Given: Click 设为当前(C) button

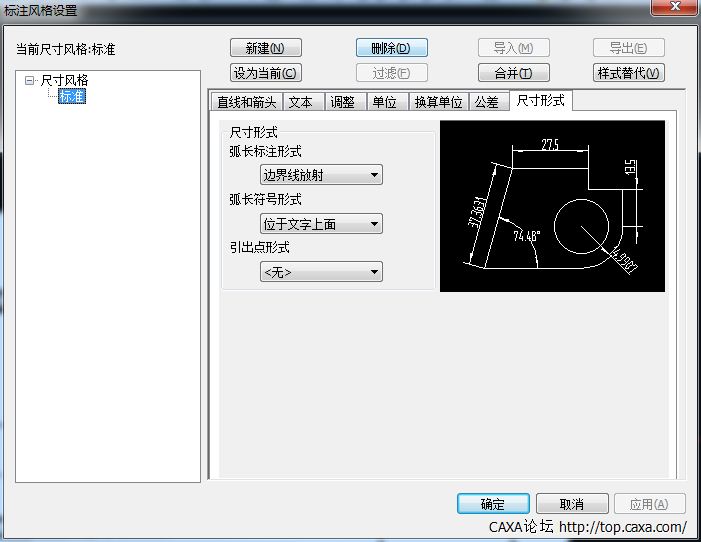Looking at the screenshot, I should coord(265,73).
